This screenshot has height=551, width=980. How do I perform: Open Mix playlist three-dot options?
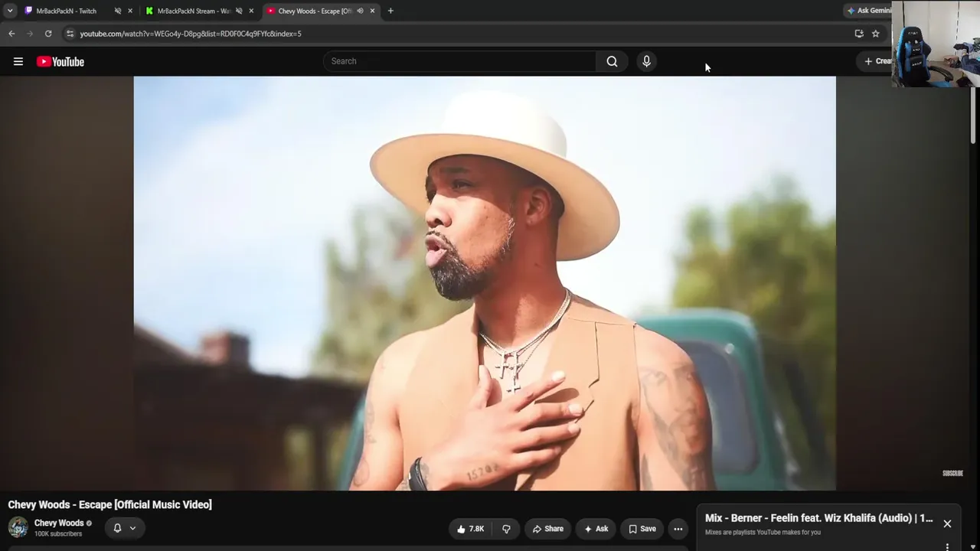pyautogui.click(x=947, y=546)
